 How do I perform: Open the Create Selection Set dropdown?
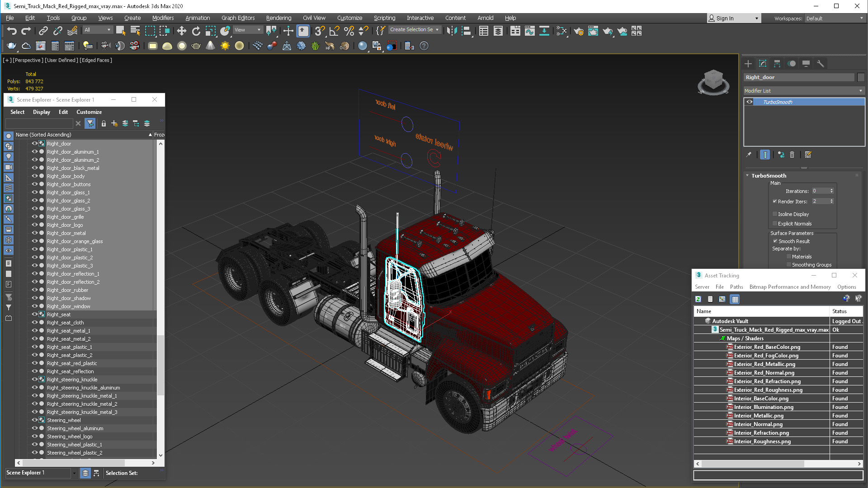point(414,30)
